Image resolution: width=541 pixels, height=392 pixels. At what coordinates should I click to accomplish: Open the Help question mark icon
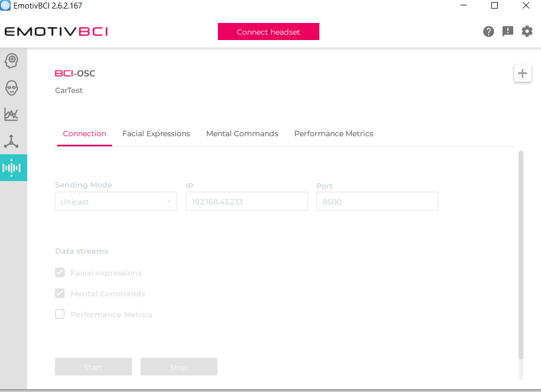[x=488, y=31]
